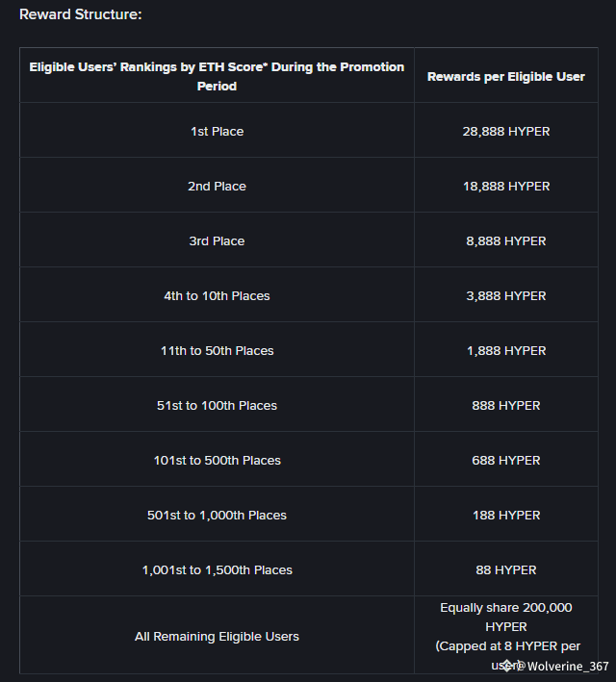This screenshot has height=682, width=616.
Task: Select the 888 HYPER reward value
Action: point(505,405)
